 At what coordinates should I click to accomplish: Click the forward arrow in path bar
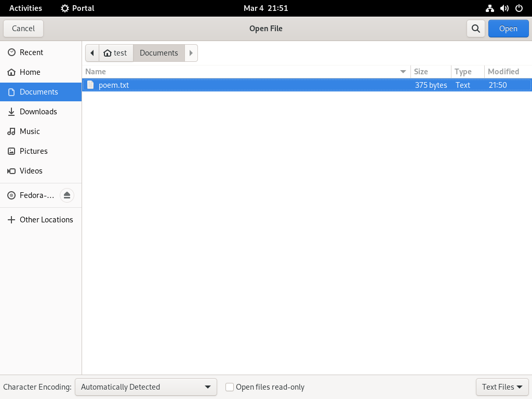[x=191, y=53]
